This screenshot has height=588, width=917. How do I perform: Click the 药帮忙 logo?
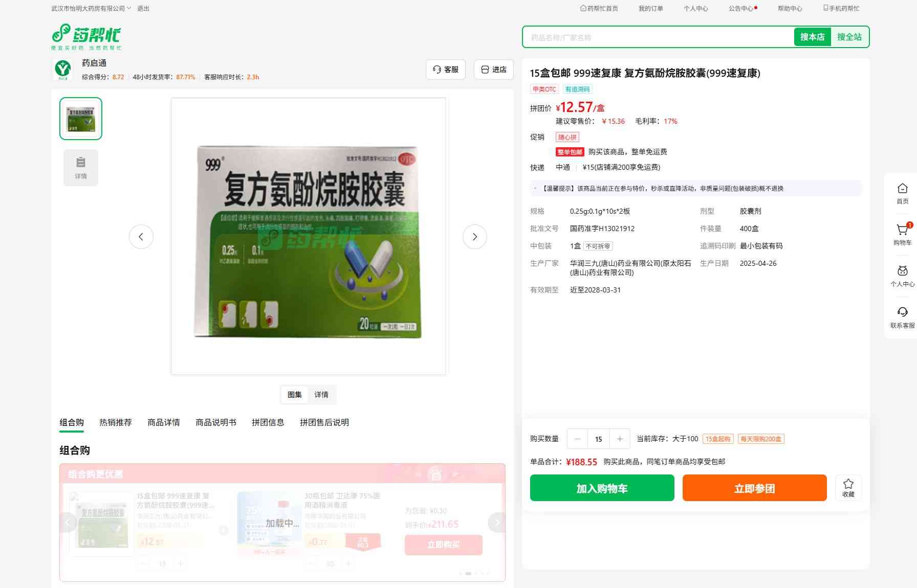pyautogui.click(x=86, y=37)
